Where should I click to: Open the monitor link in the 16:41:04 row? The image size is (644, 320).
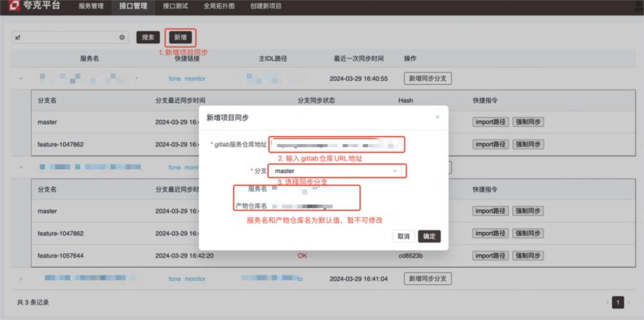[195, 279]
